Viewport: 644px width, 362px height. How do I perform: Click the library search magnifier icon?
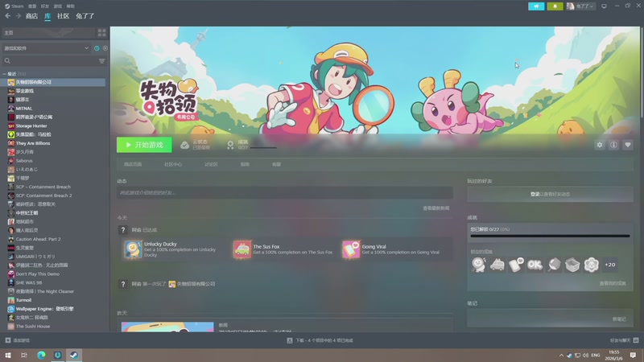pyautogui.click(x=7, y=61)
